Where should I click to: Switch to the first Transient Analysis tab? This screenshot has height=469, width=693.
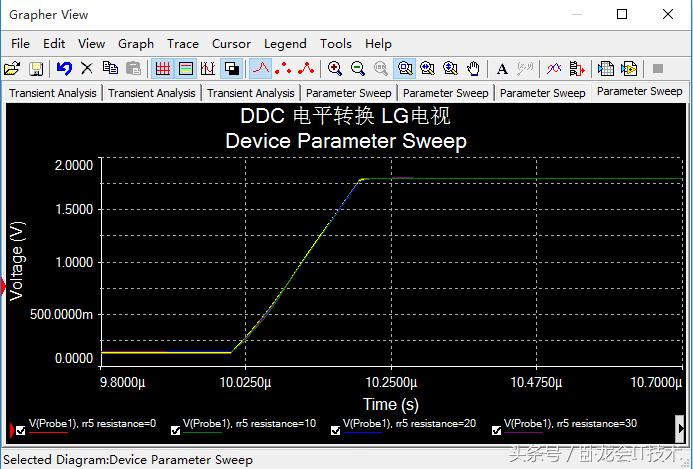pos(53,93)
